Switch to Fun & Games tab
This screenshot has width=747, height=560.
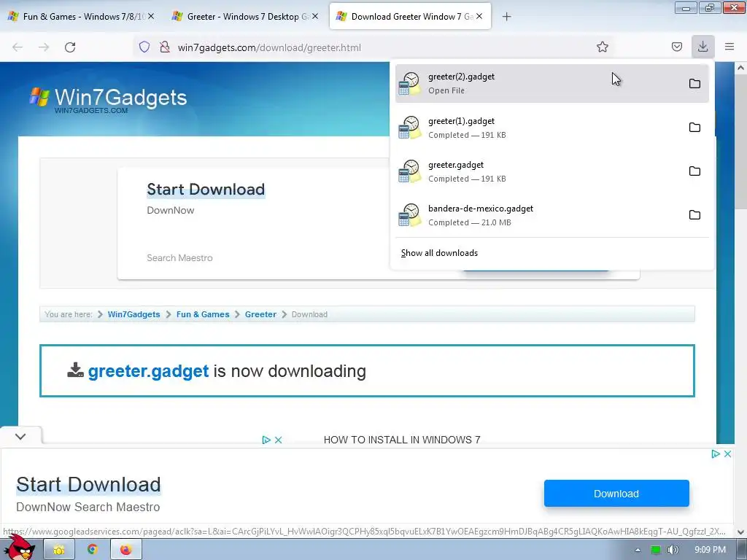click(81, 17)
